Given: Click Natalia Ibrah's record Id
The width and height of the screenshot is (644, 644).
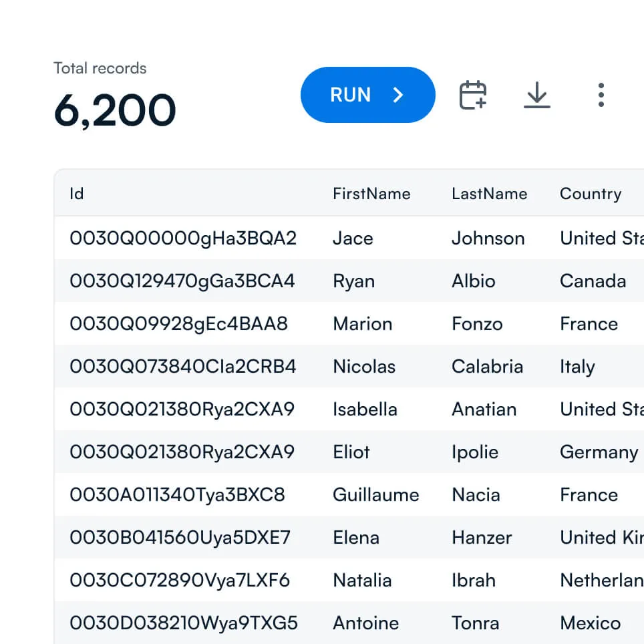Looking at the screenshot, I should (x=180, y=580).
